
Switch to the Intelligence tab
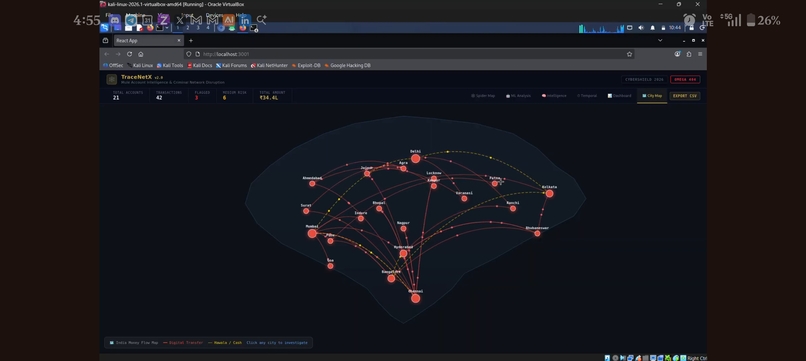(554, 96)
